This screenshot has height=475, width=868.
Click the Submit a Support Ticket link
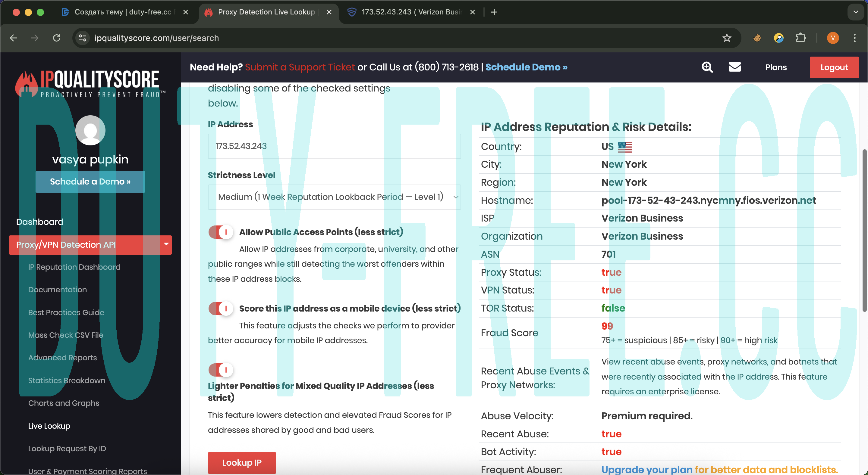(x=300, y=67)
